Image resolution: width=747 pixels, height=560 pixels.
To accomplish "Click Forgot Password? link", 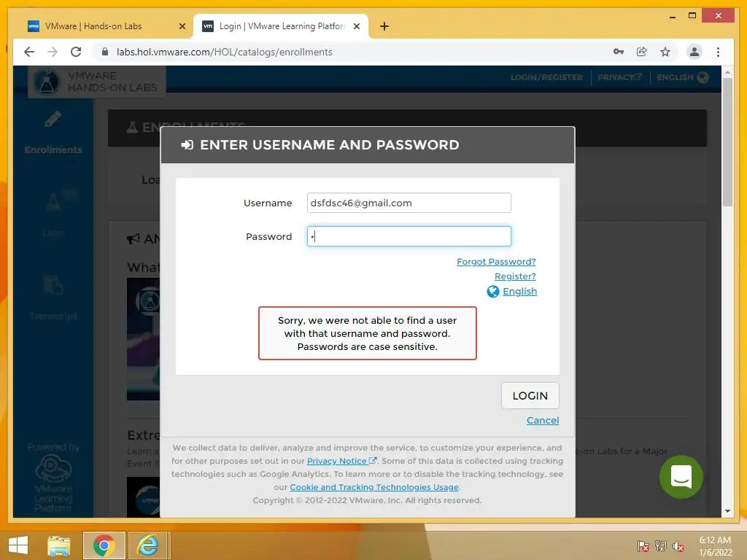I will click(496, 262).
